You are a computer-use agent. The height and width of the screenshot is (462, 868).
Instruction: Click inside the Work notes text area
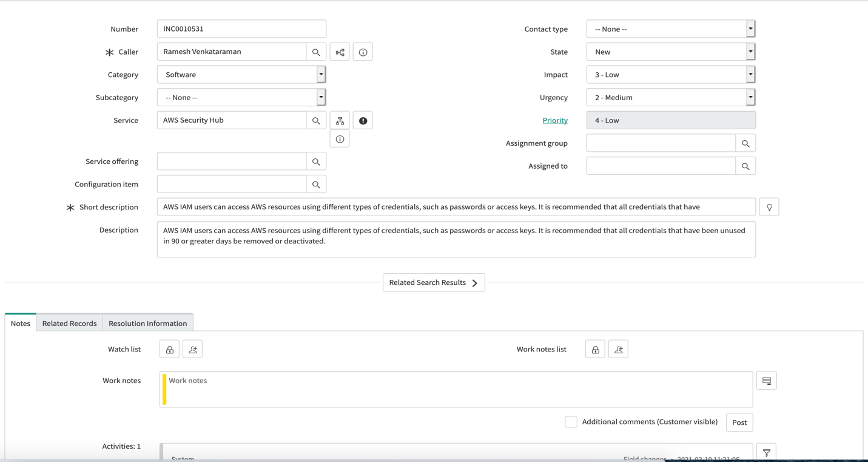coord(425,389)
